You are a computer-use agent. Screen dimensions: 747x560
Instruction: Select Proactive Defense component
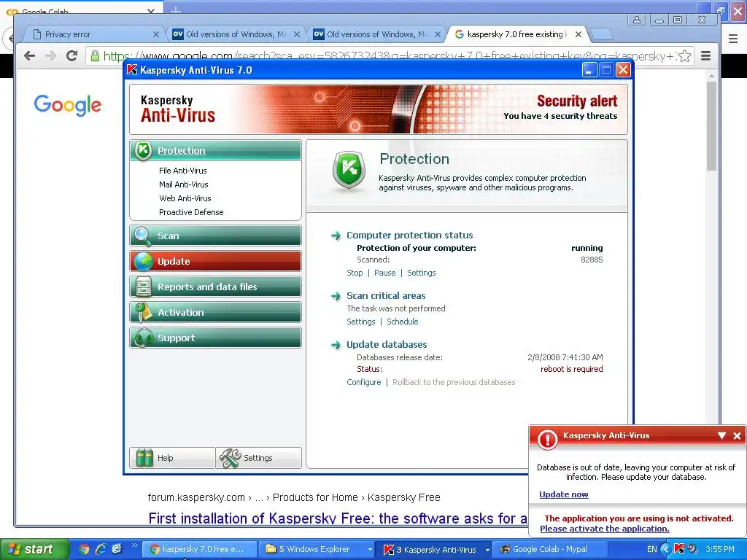click(x=191, y=212)
